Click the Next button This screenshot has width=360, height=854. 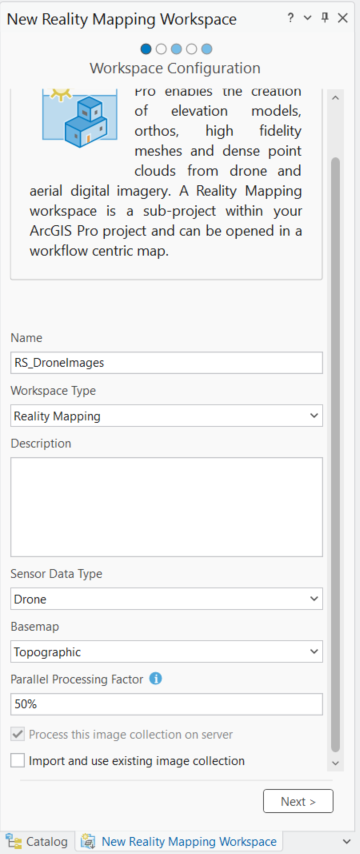click(298, 801)
